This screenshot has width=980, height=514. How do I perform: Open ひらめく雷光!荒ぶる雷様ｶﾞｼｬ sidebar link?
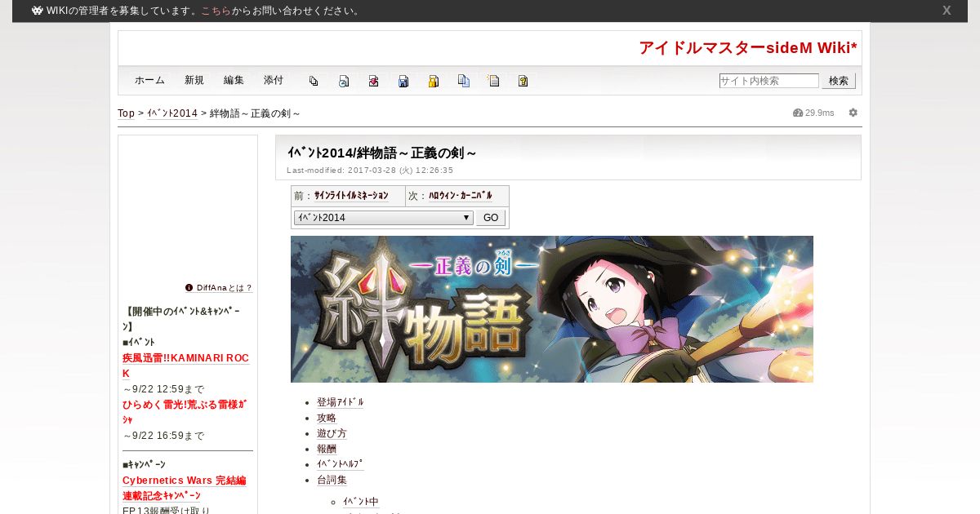pyautogui.click(x=185, y=412)
